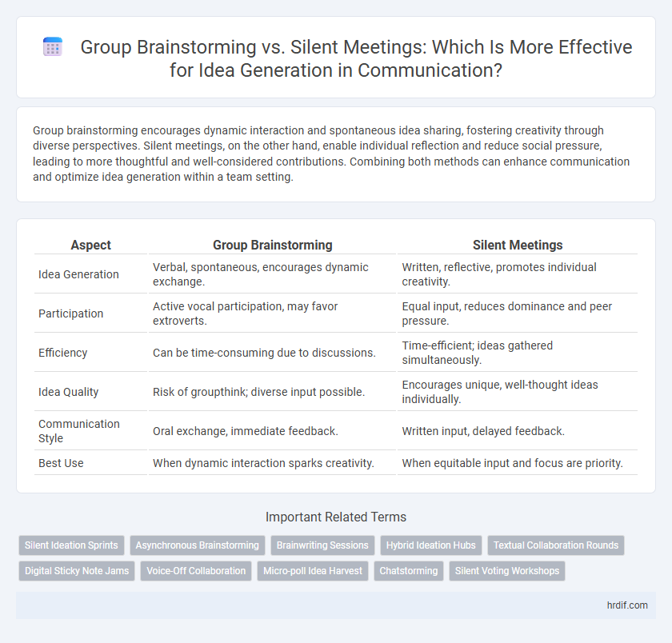This screenshot has width=672, height=643.
Task: Select the 'Best Use' row label
Action: click(61, 463)
